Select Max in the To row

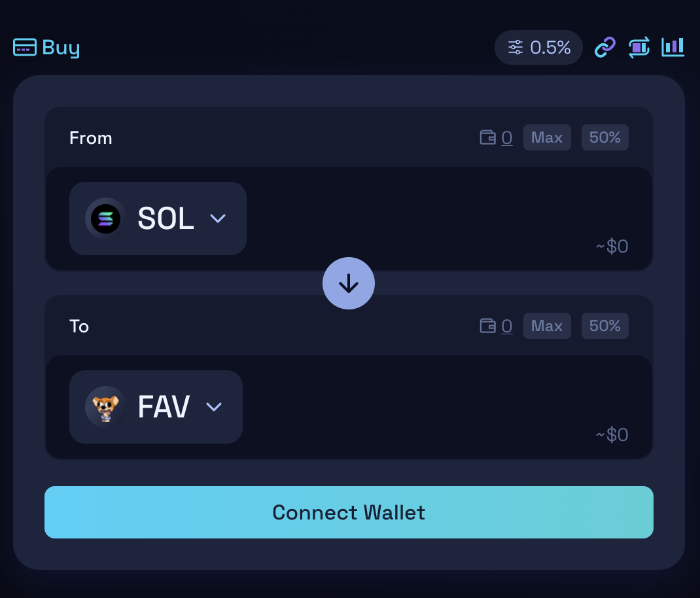(x=547, y=326)
